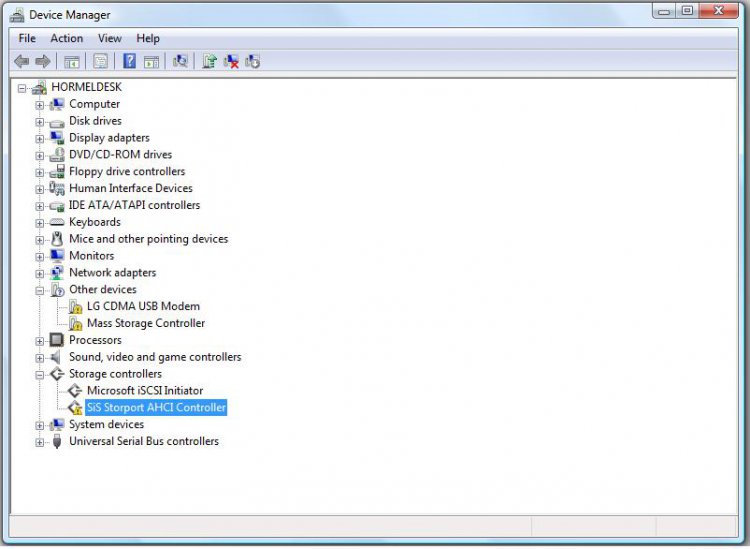Open the File menu
The image size is (750, 549).
(27, 38)
